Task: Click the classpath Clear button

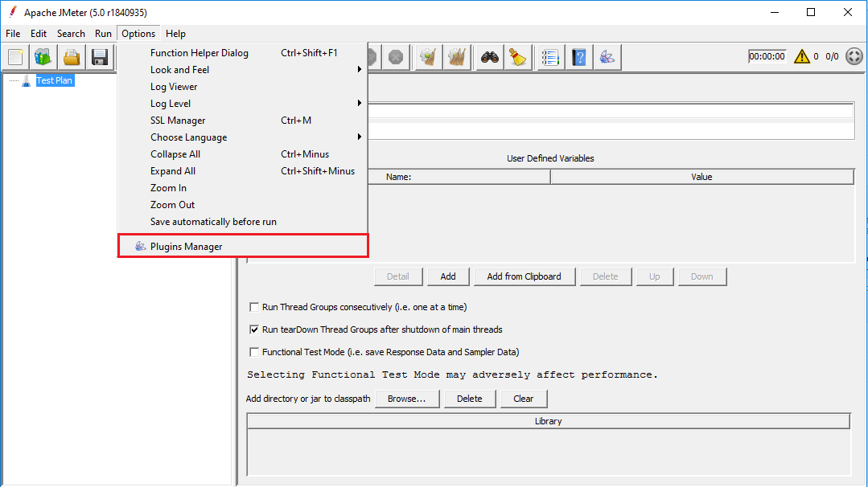Action: pyautogui.click(x=523, y=399)
